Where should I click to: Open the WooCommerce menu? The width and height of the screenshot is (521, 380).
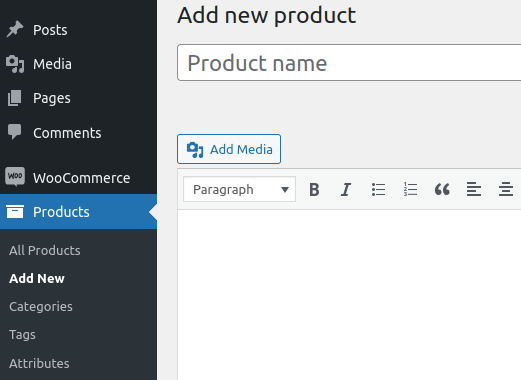tap(78, 178)
